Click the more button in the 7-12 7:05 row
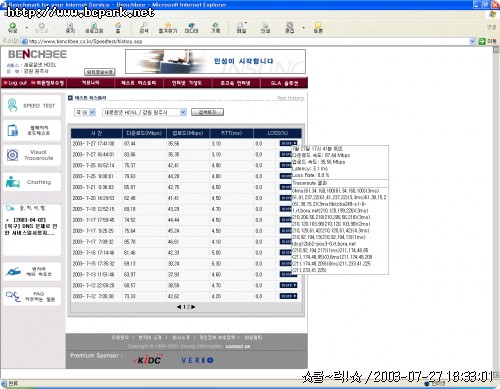Image resolution: width=500 pixels, height=389 pixels. tap(288, 296)
